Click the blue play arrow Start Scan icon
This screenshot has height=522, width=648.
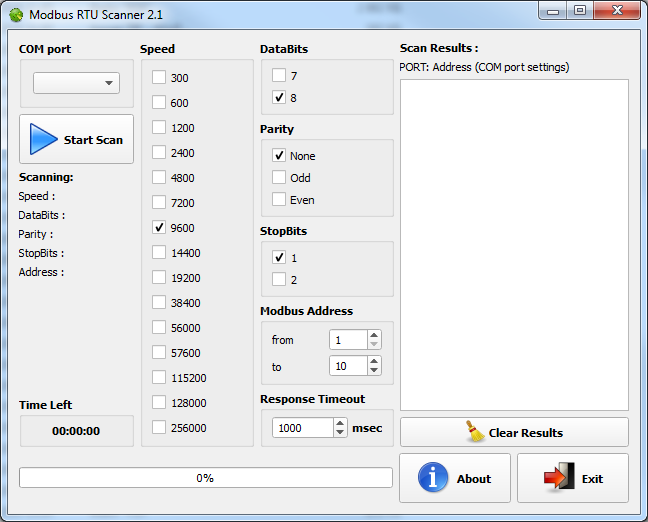[x=43, y=139]
